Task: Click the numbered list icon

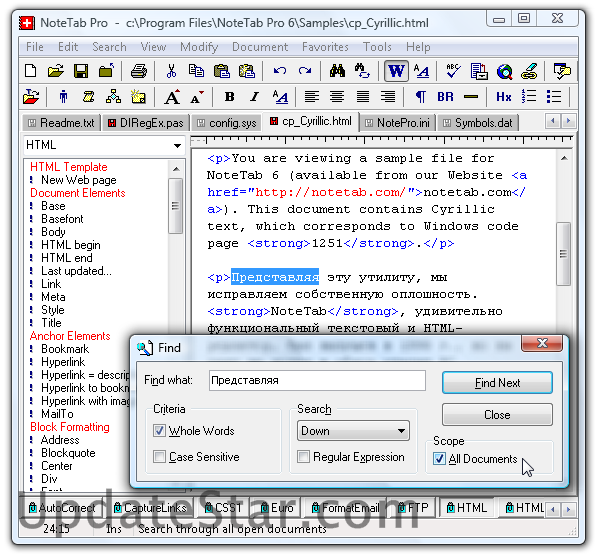Action: coord(529,97)
